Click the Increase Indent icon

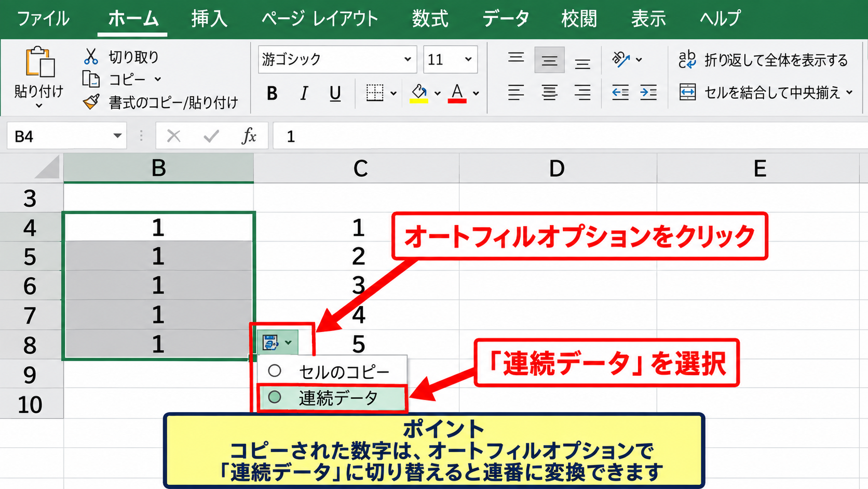click(x=648, y=92)
